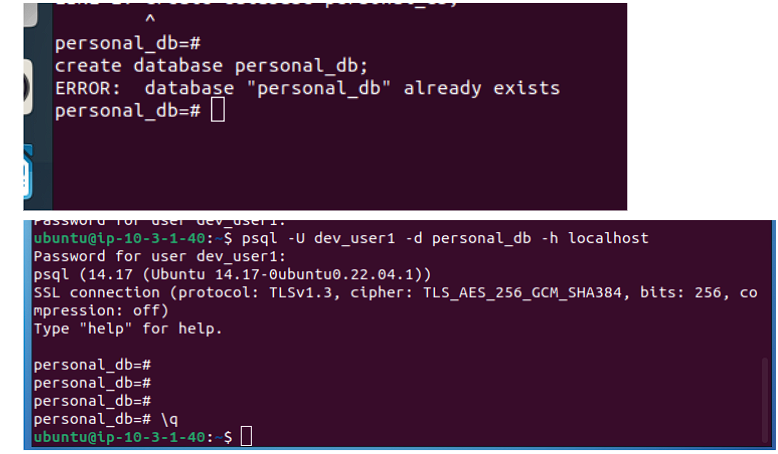The image size is (778, 454).
Task: Click the caret ^ marker in upper terminal
Action: [x=150, y=22]
